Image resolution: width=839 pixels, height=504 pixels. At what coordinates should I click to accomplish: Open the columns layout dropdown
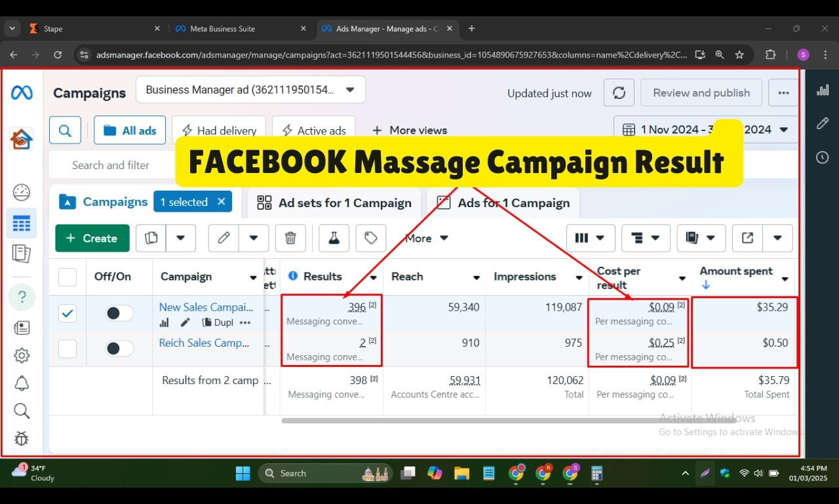(x=590, y=238)
